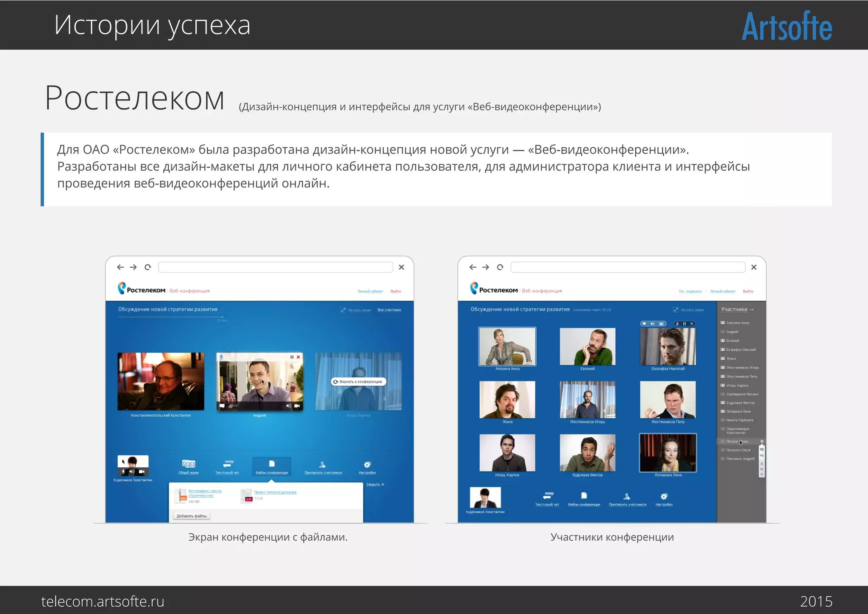Select Лопарева Лена video thumbnail
The image size is (868, 614).
coord(668,453)
